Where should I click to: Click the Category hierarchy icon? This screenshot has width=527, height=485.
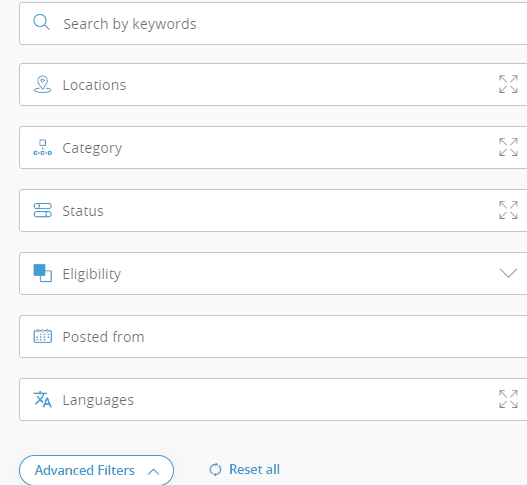tap(43, 148)
